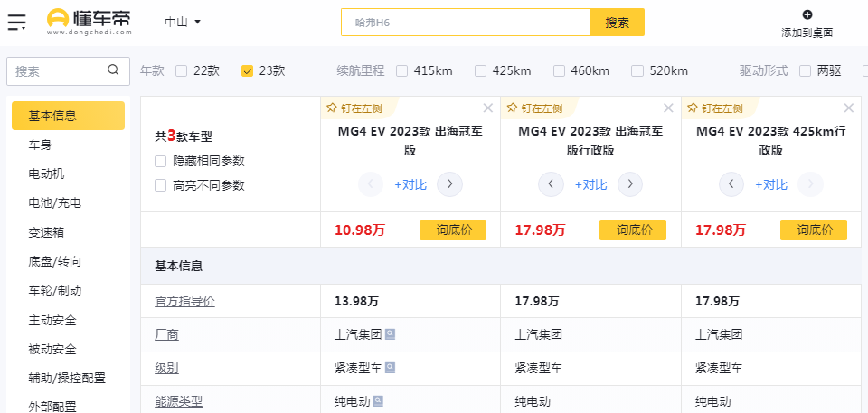868x413 pixels.
Task: Toggle the 520km range checkbox
Action: pos(637,70)
